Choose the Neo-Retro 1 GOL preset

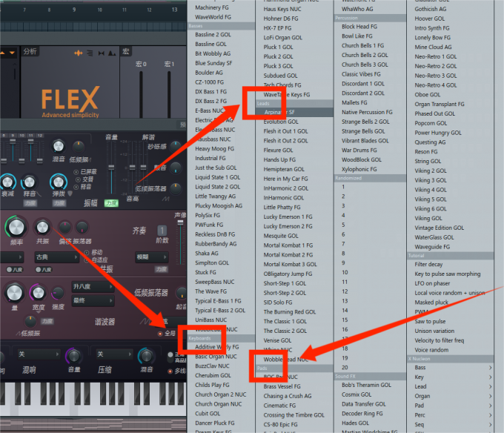coord(436,56)
